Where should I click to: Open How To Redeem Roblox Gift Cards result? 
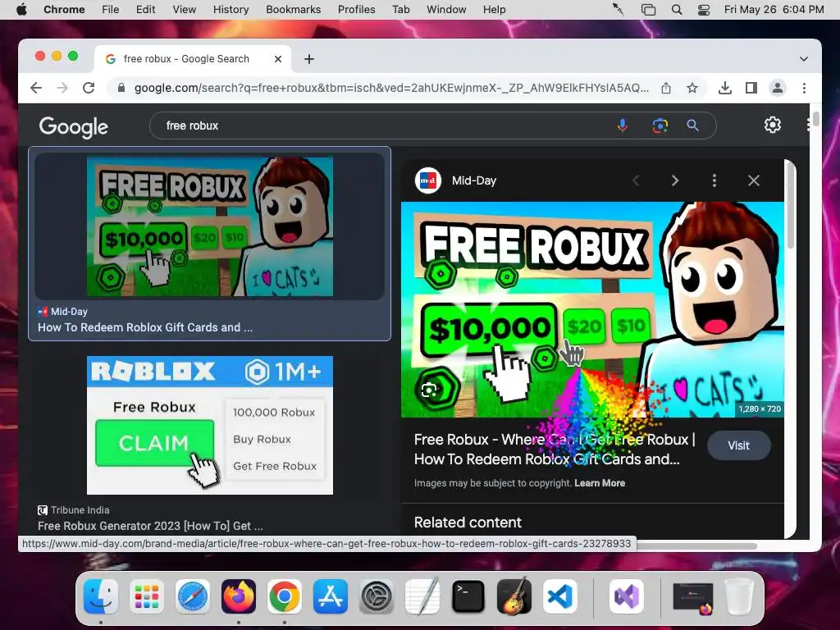(x=144, y=327)
